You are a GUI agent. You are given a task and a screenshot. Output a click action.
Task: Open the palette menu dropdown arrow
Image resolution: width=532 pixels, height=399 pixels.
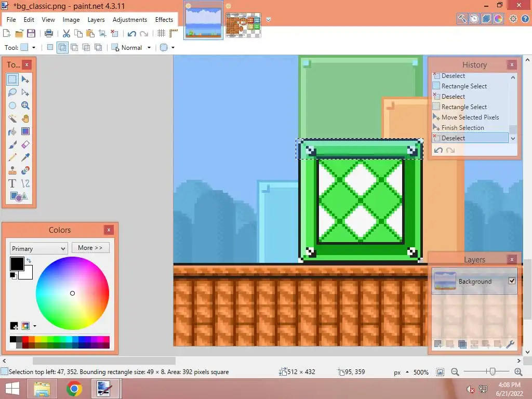[x=35, y=326]
